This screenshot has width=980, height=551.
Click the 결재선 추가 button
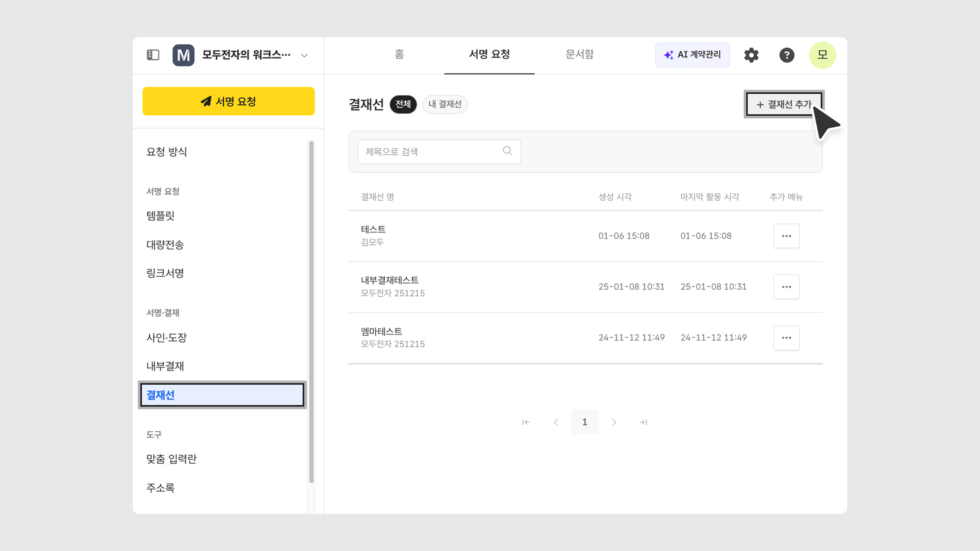pyautogui.click(x=783, y=104)
